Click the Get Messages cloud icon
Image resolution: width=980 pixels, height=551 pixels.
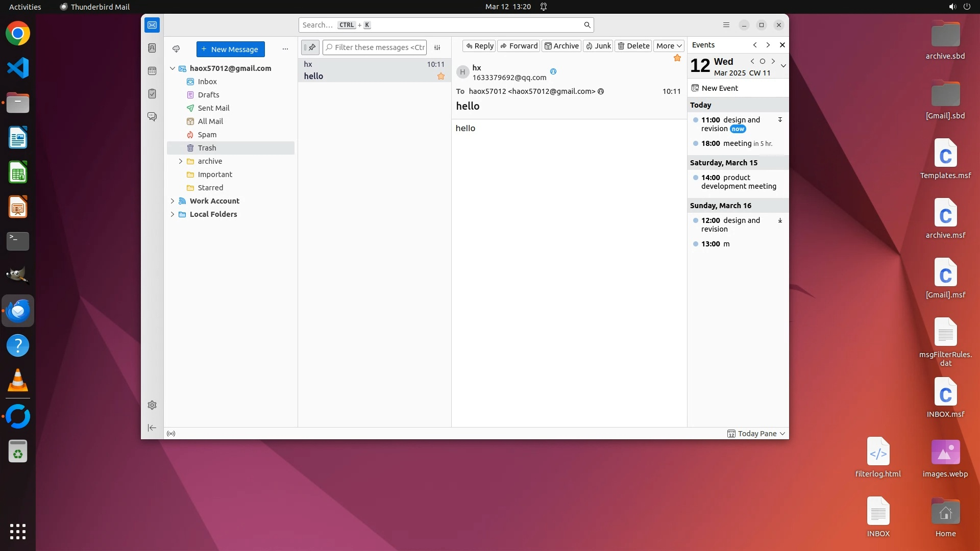176,49
